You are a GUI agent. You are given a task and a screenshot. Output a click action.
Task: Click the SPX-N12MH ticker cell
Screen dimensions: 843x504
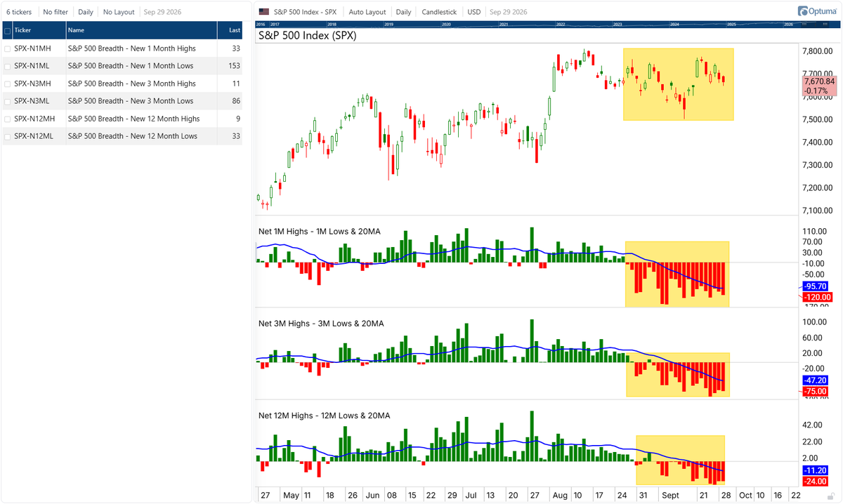click(x=33, y=119)
